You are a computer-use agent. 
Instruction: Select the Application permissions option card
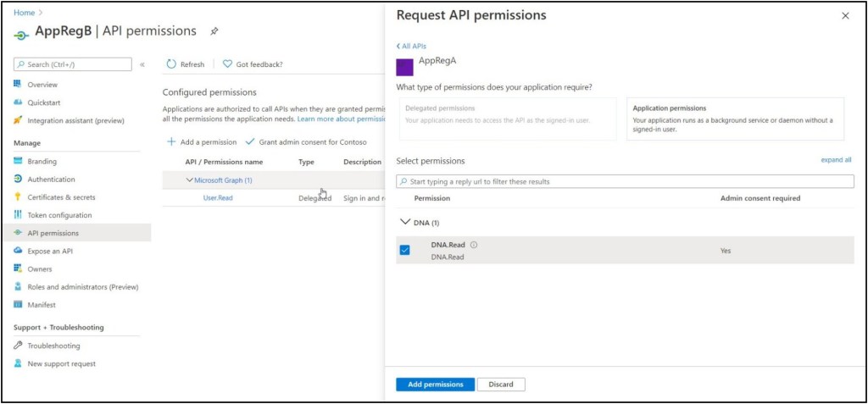735,119
